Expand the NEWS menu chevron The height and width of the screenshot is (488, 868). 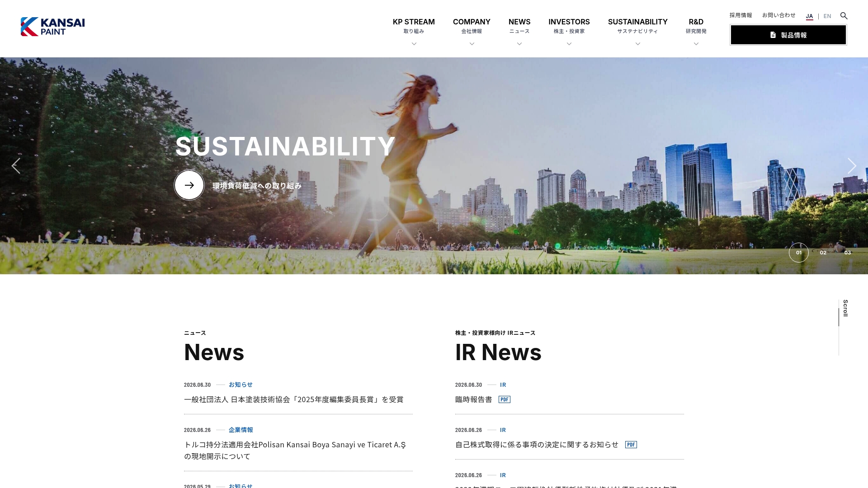pos(519,44)
